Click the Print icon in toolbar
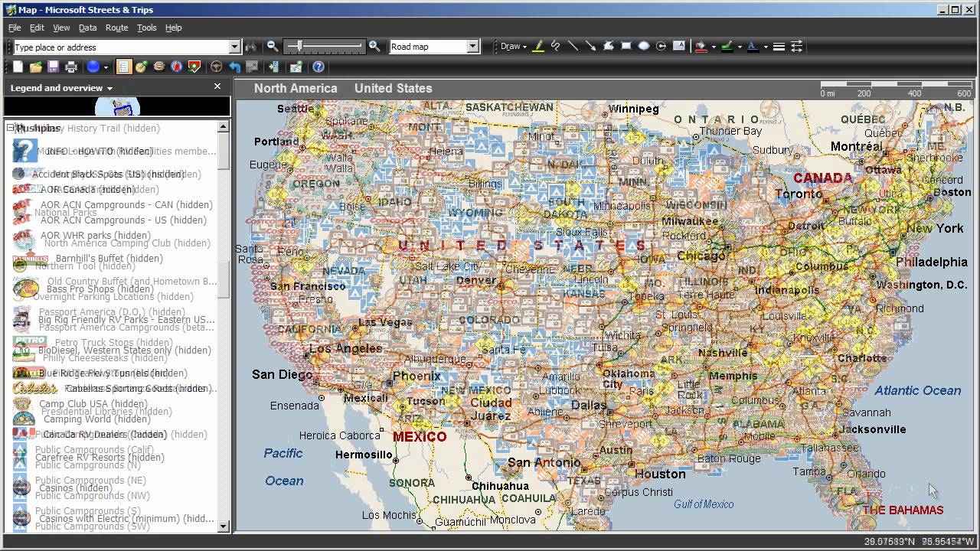980x551 pixels. coord(71,67)
